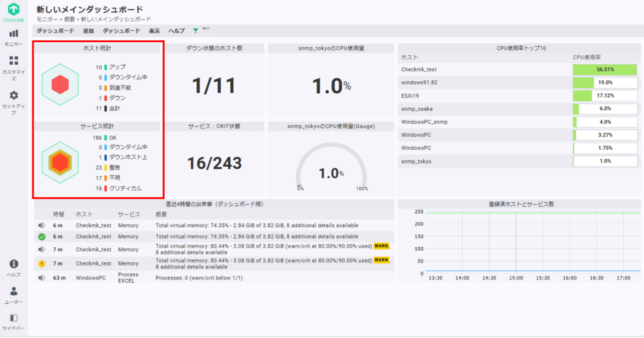Viewport: 644px width, 338px height.
Task: Click the ダウン host count row
Action: click(111, 98)
